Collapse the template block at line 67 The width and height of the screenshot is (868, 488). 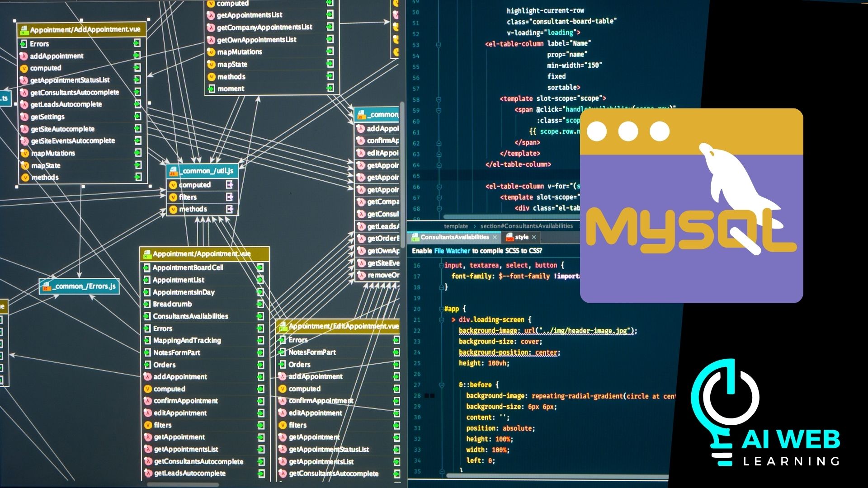(x=439, y=198)
